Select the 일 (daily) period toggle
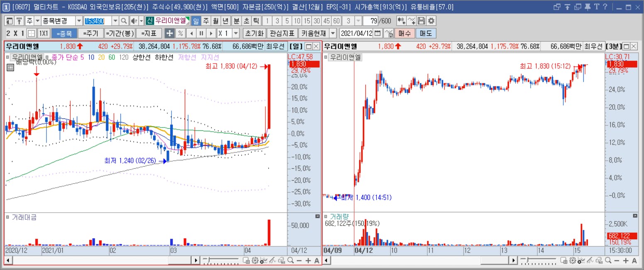 click(x=196, y=21)
